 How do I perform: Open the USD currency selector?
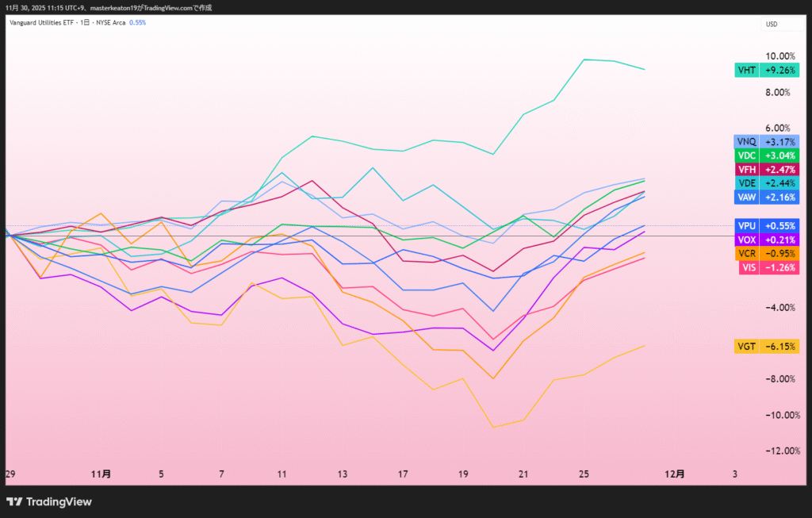[771, 24]
